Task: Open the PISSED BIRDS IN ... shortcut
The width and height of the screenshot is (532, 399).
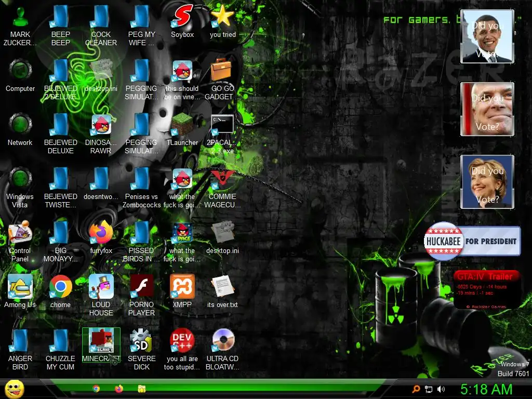Action: [x=141, y=242]
